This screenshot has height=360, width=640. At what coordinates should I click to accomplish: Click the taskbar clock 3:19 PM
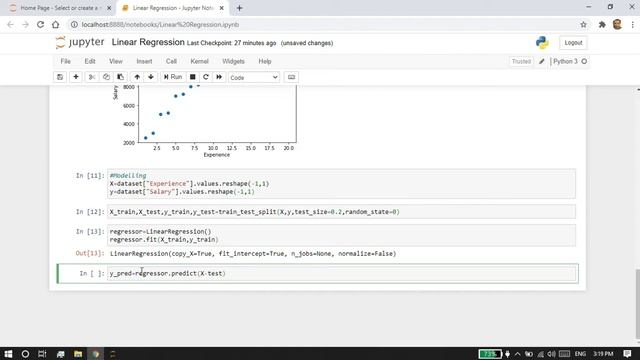pyautogui.click(x=603, y=354)
